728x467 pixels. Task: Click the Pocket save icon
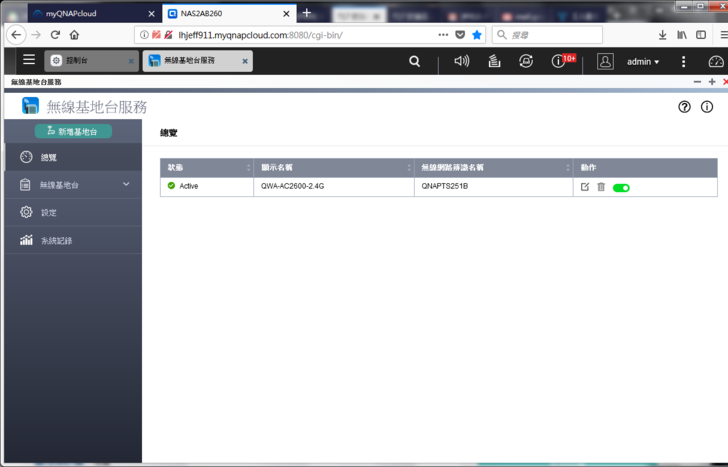460,35
